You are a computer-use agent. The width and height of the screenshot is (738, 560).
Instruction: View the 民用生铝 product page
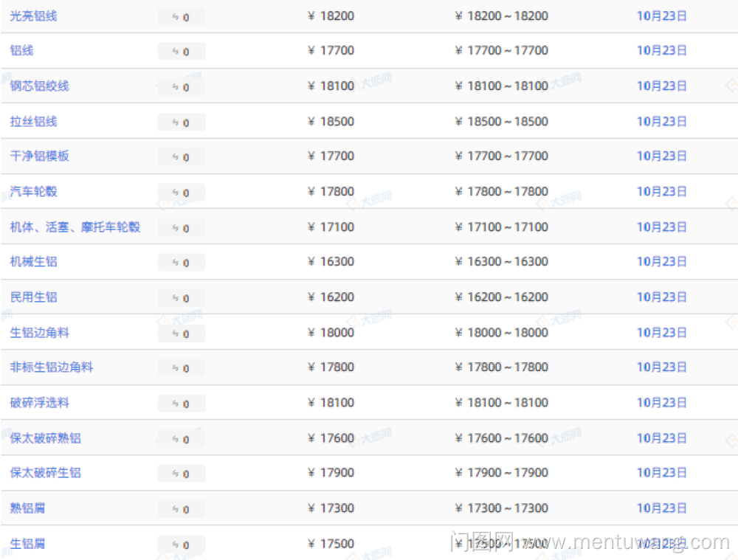pyautogui.click(x=33, y=297)
